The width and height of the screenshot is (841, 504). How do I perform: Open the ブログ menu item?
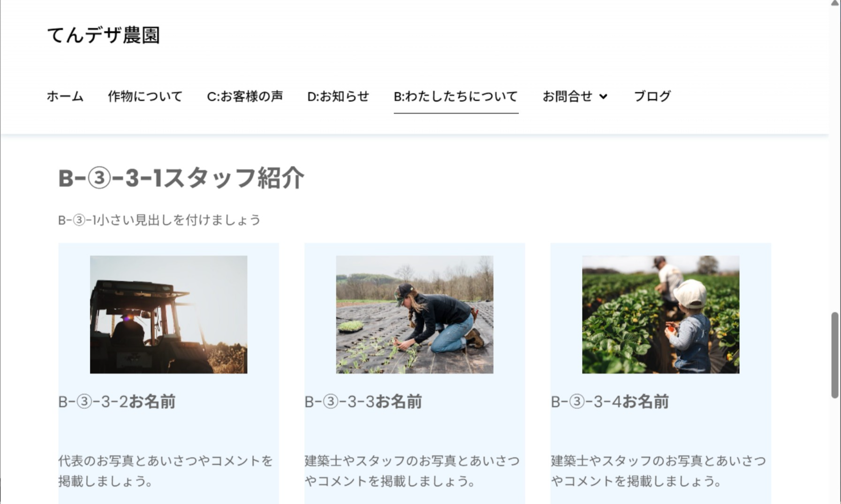click(x=652, y=97)
